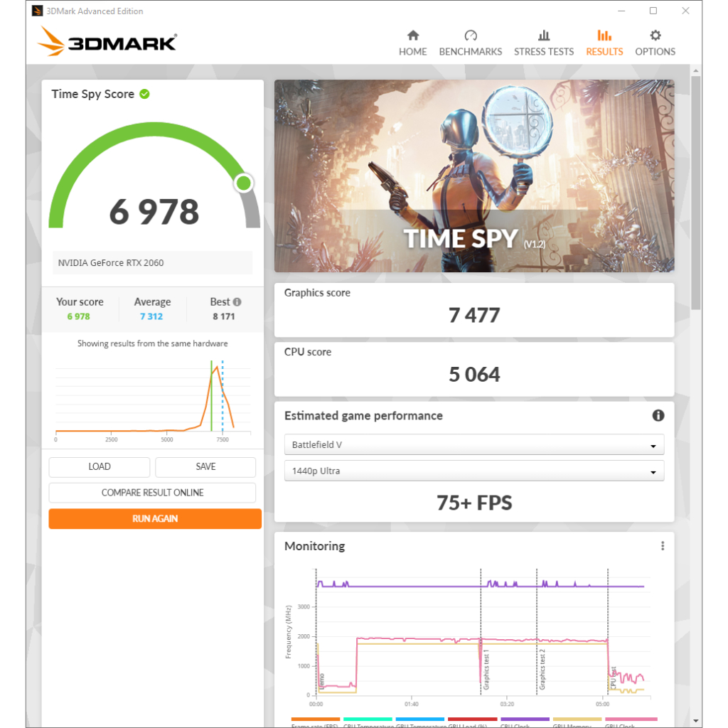Click the Demo timeline marker

click(322, 681)
